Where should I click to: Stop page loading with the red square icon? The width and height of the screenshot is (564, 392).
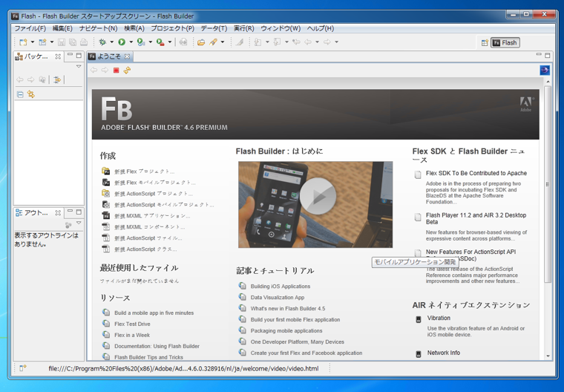click(x=116, y=71)
